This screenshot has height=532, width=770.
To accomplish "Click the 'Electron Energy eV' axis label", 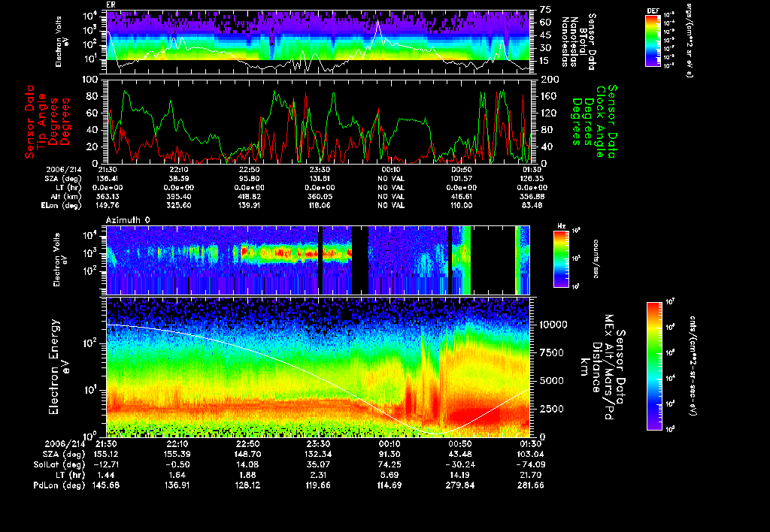I will pos(59,367).
